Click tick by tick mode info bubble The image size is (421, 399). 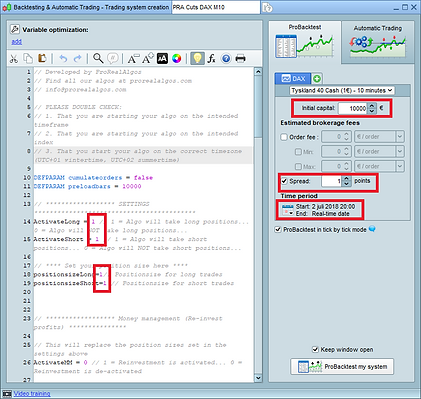point(372,229)
